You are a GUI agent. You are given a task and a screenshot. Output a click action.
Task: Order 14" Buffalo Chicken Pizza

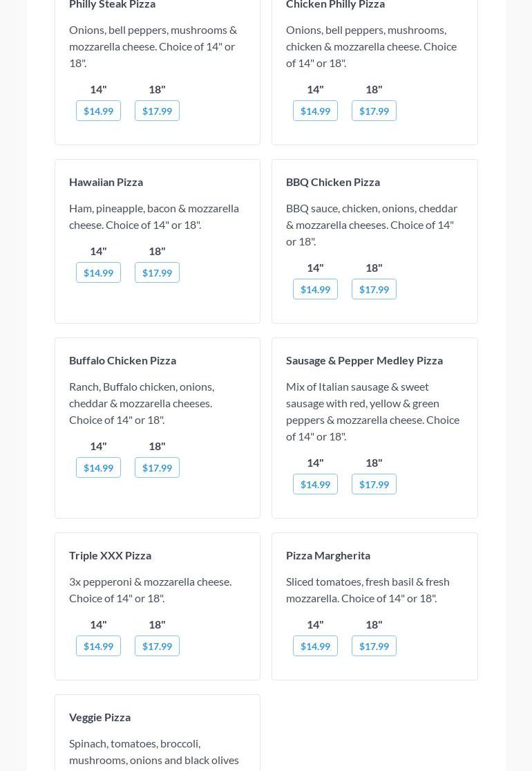tap(98, 467)
